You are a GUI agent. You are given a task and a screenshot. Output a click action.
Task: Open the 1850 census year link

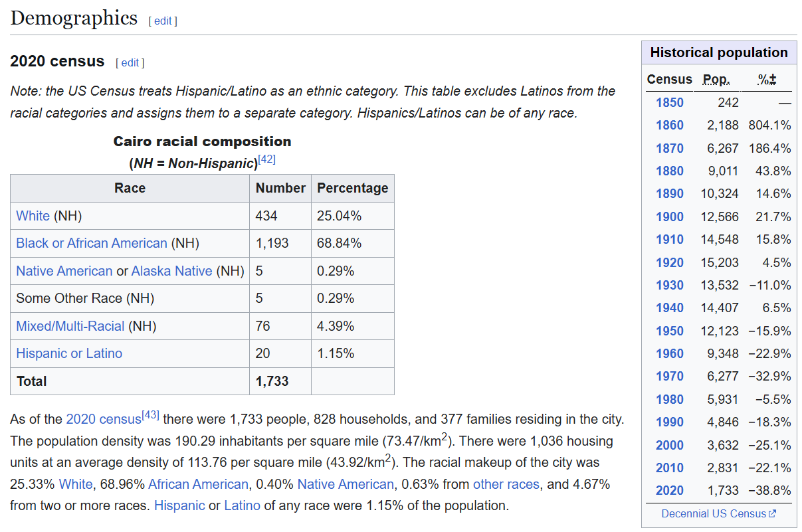pyautogui.click(x=670, y=102)
